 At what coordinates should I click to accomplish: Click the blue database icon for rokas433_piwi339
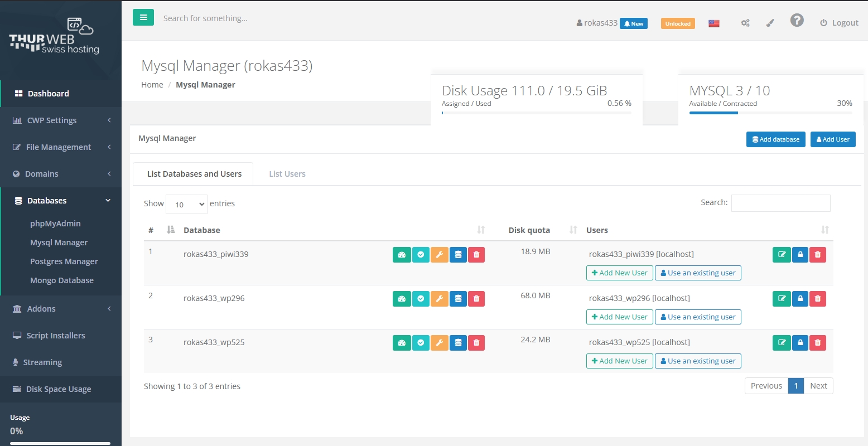tap(458, 255)
